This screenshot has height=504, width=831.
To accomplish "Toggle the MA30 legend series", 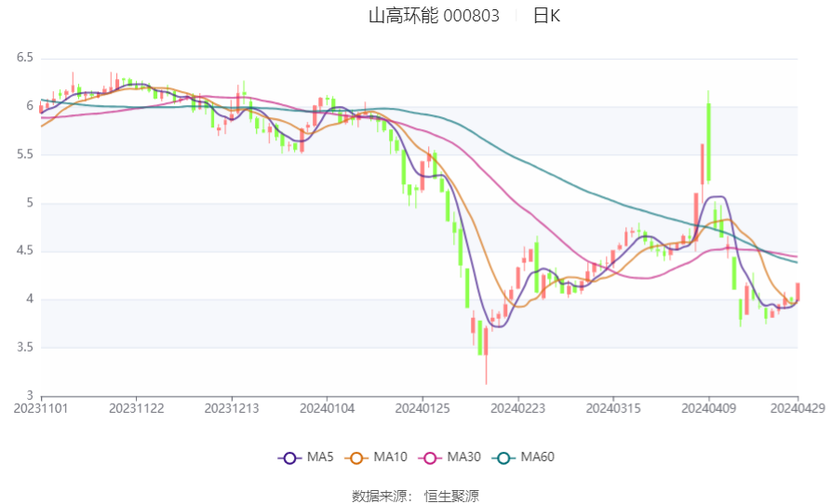I will pos(449,458).
